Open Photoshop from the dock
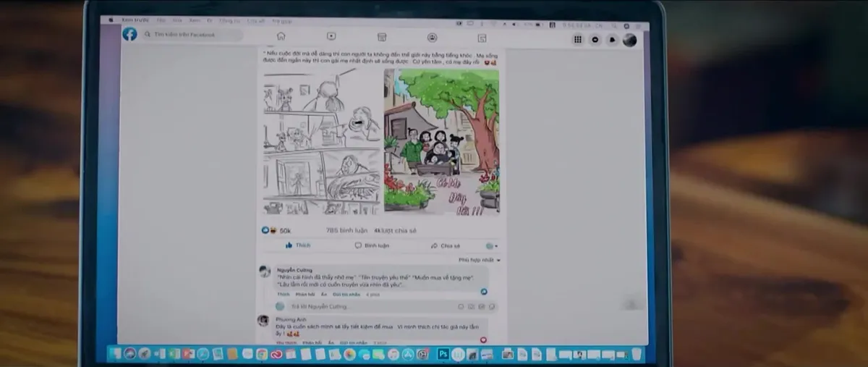This screenshot has width=868, height=367. [x=443, y=354]
